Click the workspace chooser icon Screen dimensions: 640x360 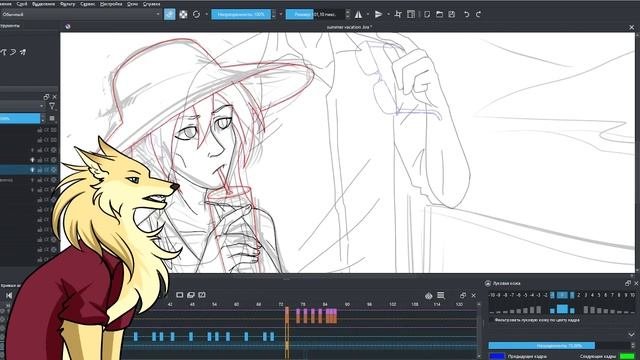411,14
